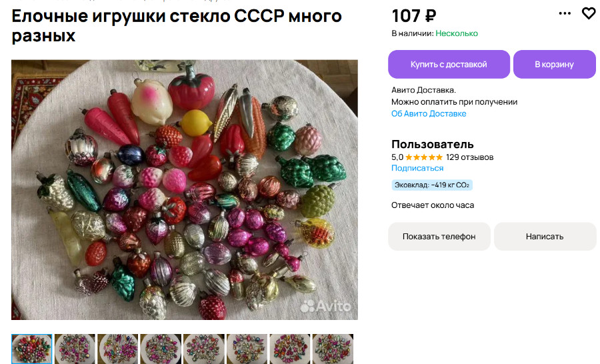The image size is (600, 364).
Task: Select the last visible photo thumbnail
Action: [333, 349]
